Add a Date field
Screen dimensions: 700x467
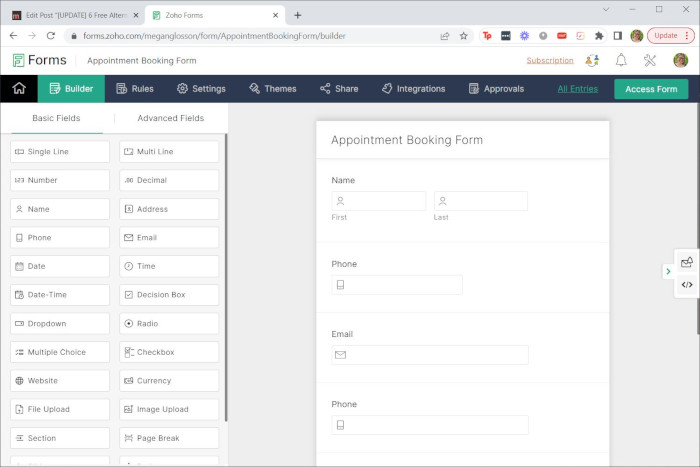click(60, 266)
